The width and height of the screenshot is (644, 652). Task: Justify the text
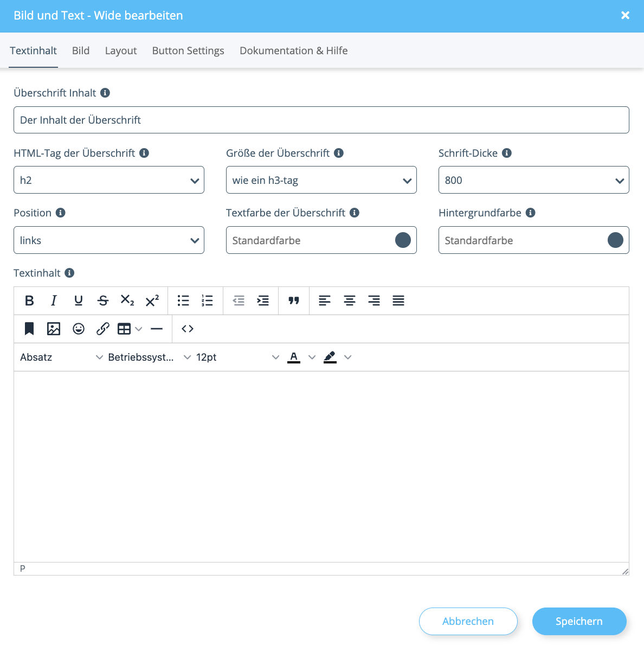[x=398, y=301]
